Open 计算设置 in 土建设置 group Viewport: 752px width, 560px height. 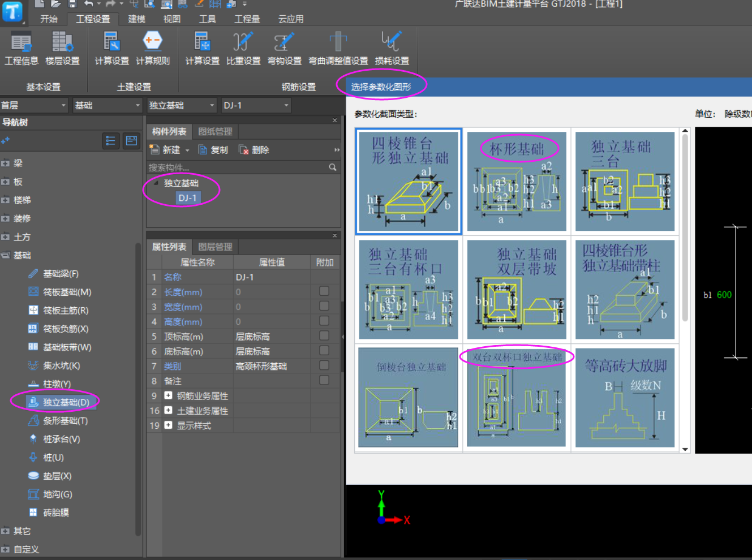pyautogui.click(x=111, y=49)
